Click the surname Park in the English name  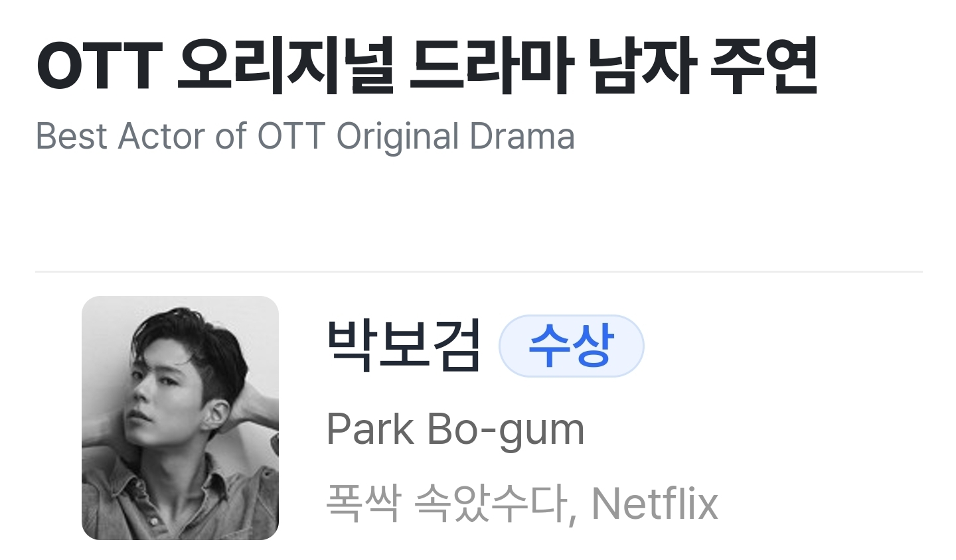click(370, 429)
